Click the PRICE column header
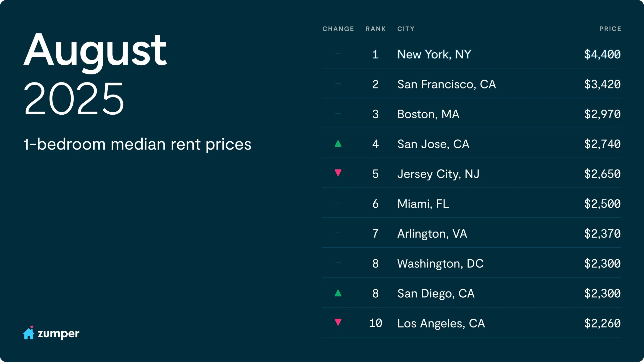The width and height of the screenshot is (644, 362). (610, 29)
